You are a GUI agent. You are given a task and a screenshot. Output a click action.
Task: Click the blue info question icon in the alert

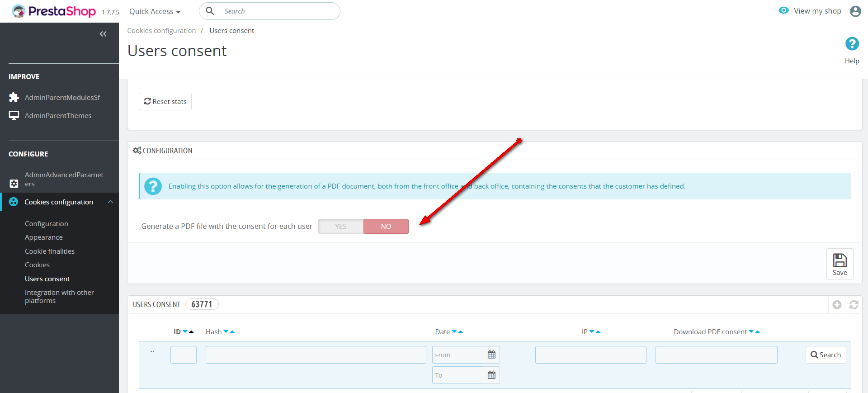tap(153, 186)
